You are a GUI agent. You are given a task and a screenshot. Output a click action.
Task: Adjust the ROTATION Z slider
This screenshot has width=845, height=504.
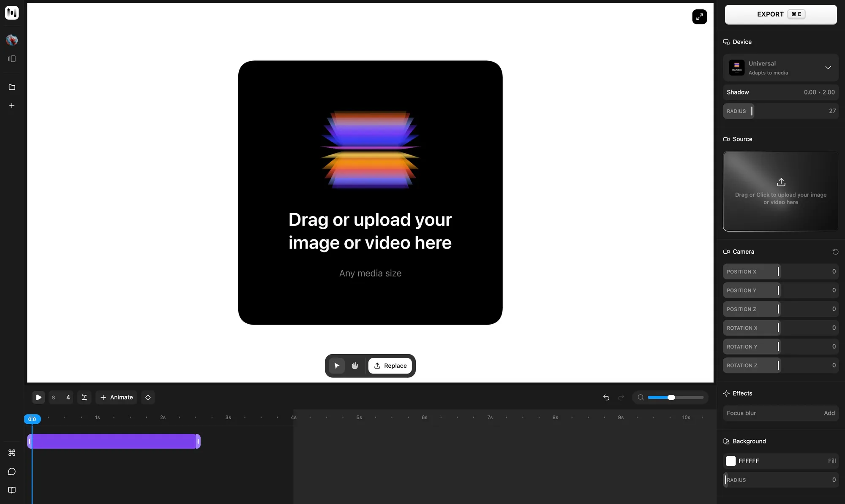click(x=781, y=366)
